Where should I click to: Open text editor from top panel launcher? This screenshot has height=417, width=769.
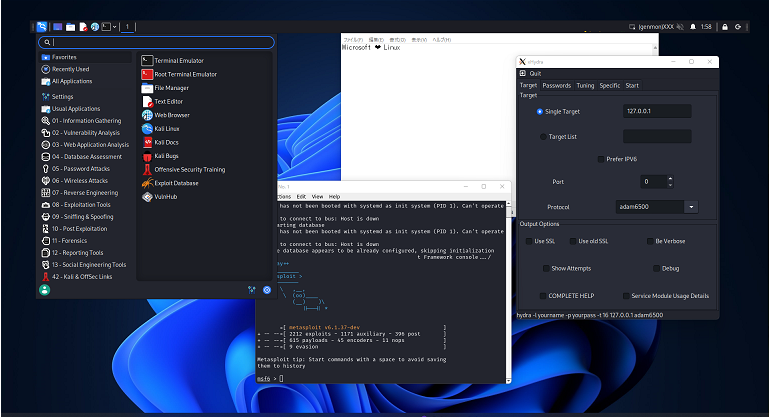[83, 27]
